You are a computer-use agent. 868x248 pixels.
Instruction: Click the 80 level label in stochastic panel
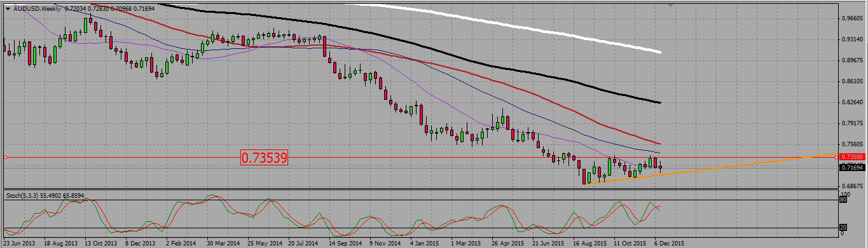[843, 200]
